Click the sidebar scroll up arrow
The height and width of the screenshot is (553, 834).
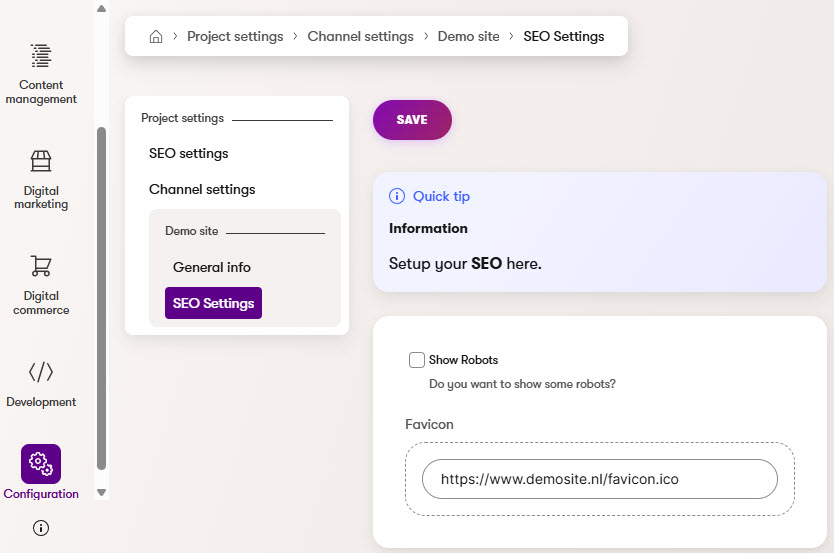[x=102, y=9]
